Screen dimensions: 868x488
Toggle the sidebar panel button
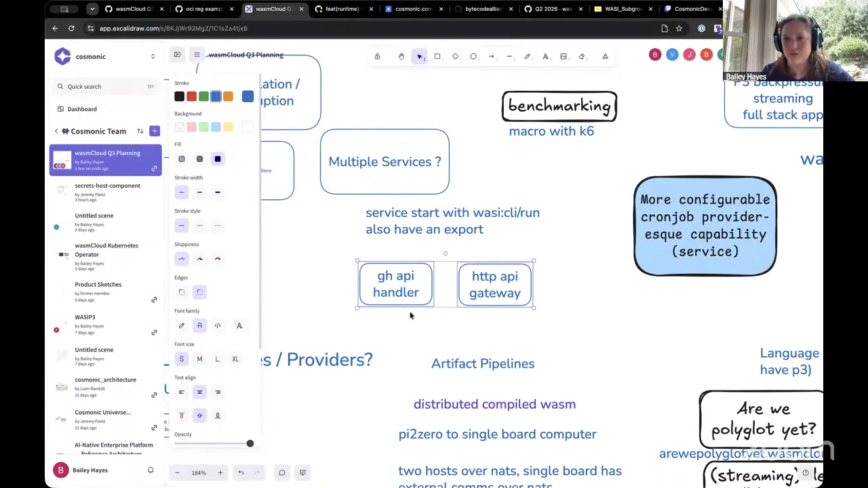coord(177,55)
